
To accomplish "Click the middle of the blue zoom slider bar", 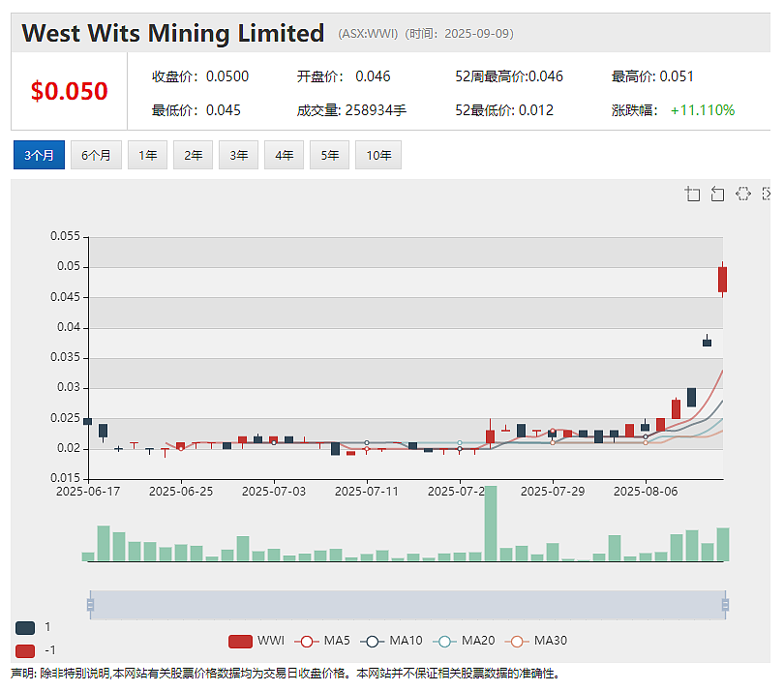I will pyautogui.click(x=408, y=605).
